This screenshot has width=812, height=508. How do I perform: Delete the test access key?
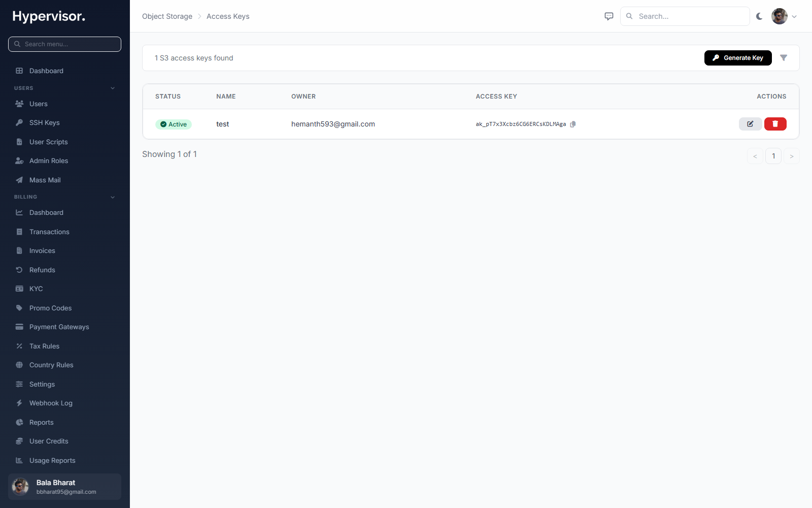click(775, 124)
